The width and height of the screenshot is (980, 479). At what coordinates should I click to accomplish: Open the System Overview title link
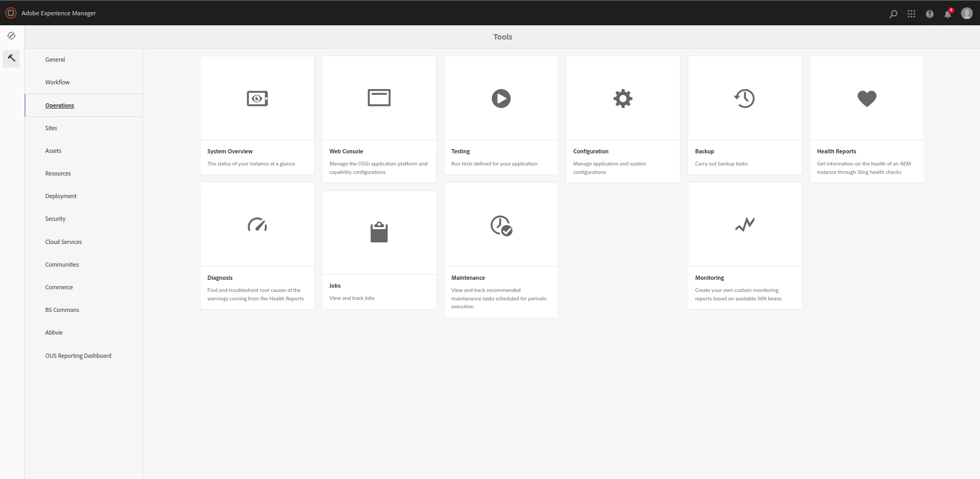[230, 151]
